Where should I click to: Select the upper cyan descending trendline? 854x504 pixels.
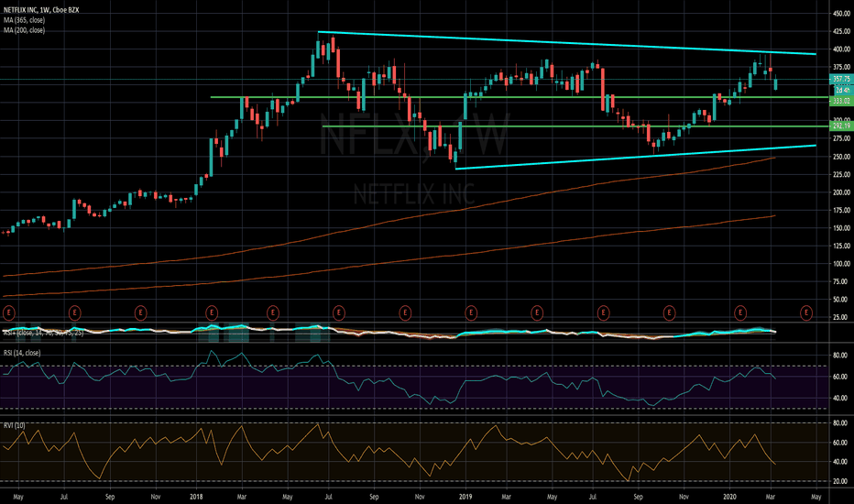pyautogui.click(x=566, y=43)
